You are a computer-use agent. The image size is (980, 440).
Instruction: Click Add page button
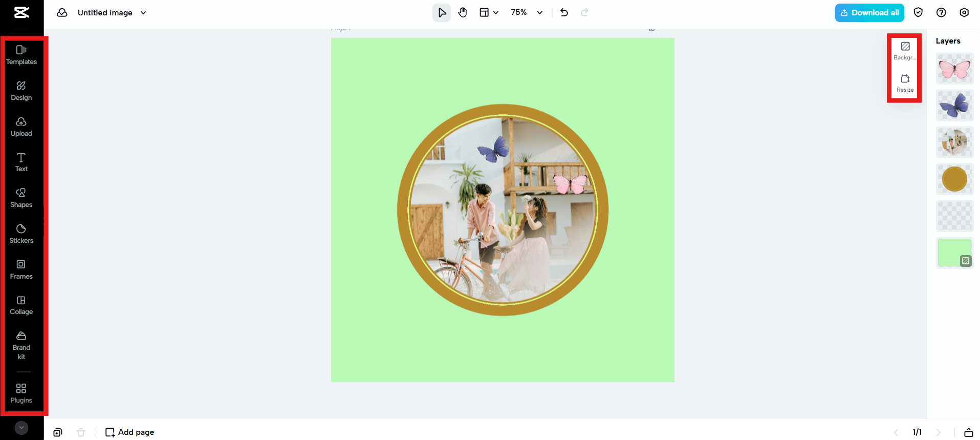point(129,432)
